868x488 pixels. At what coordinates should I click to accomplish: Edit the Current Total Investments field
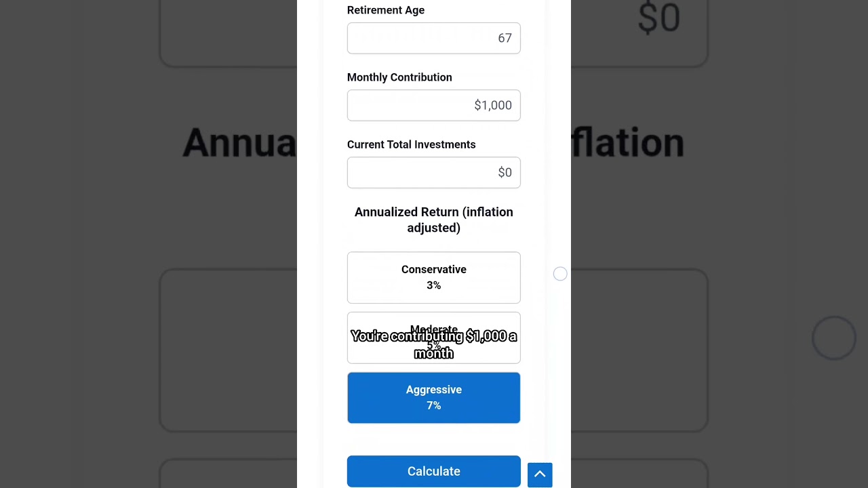coord(433,173)
